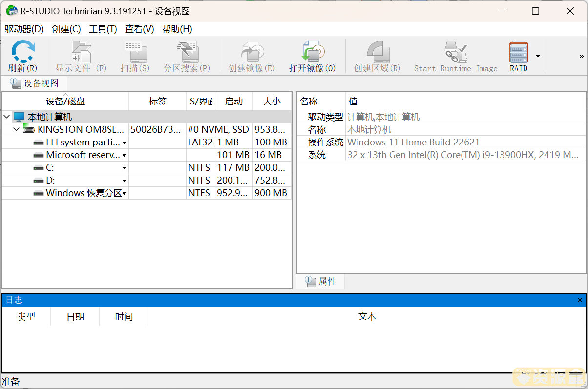Click the Windows 恢复分区 disk icon
588x389 pixels.
39,193
